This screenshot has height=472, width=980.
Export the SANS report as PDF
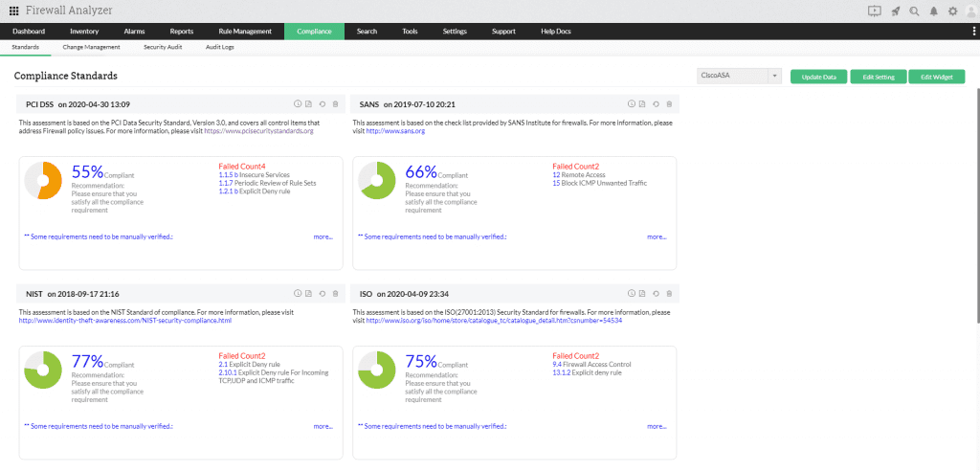(x=643, y=103)
